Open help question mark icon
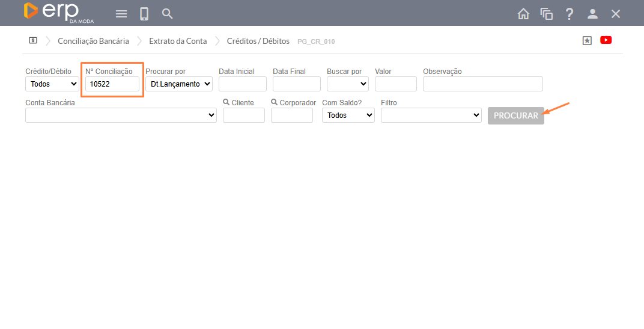Screen dimensions: 644x329 click(570, 14)
